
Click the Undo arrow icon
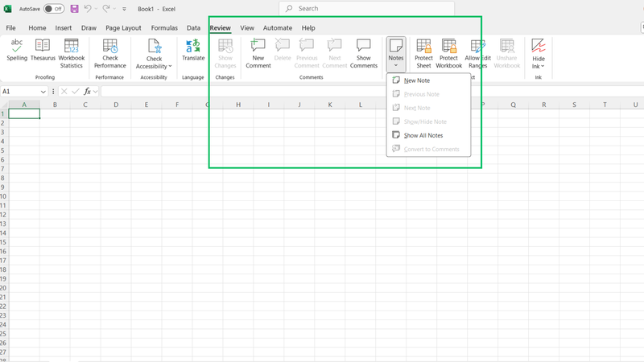(x=87, y=9)
